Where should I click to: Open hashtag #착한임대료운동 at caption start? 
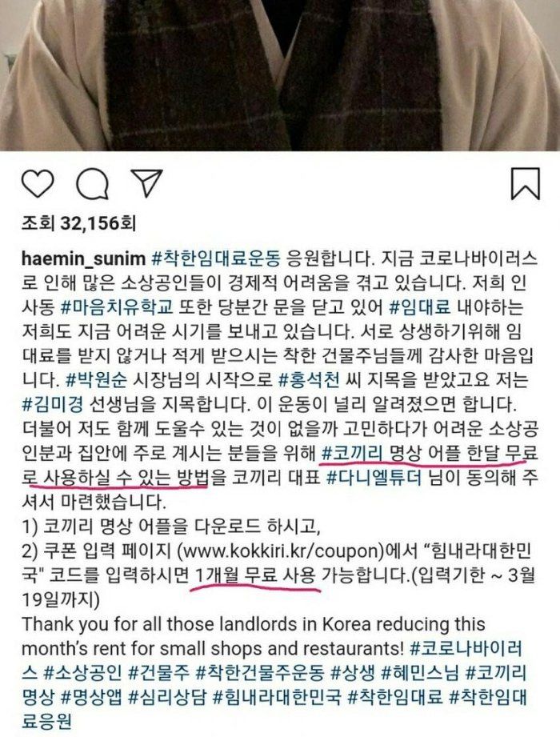click(x=217, y=258)
